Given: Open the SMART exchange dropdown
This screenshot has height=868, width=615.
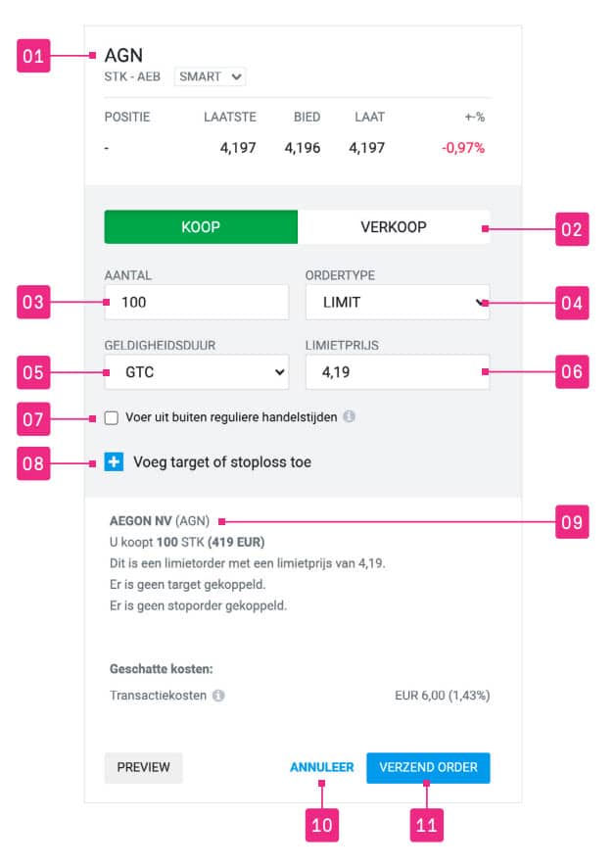Looking at the screenshot, I should (x=210, y=76).
